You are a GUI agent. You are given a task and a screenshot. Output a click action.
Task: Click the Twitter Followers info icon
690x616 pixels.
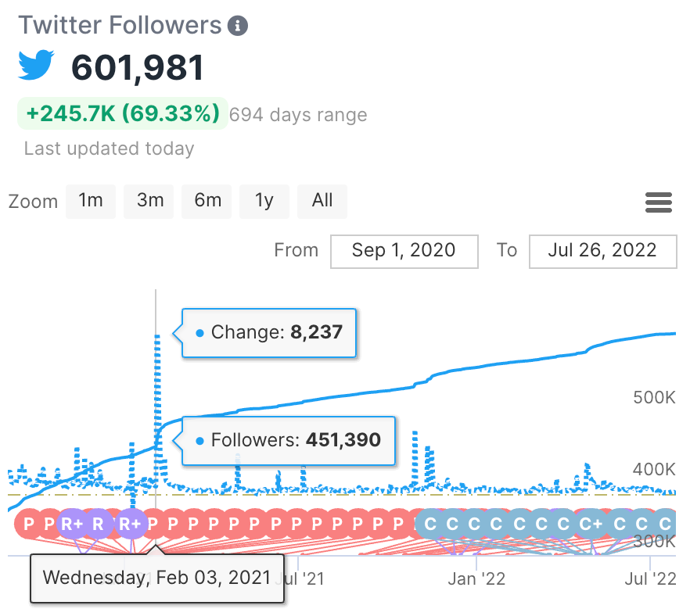tap(238, 26)
